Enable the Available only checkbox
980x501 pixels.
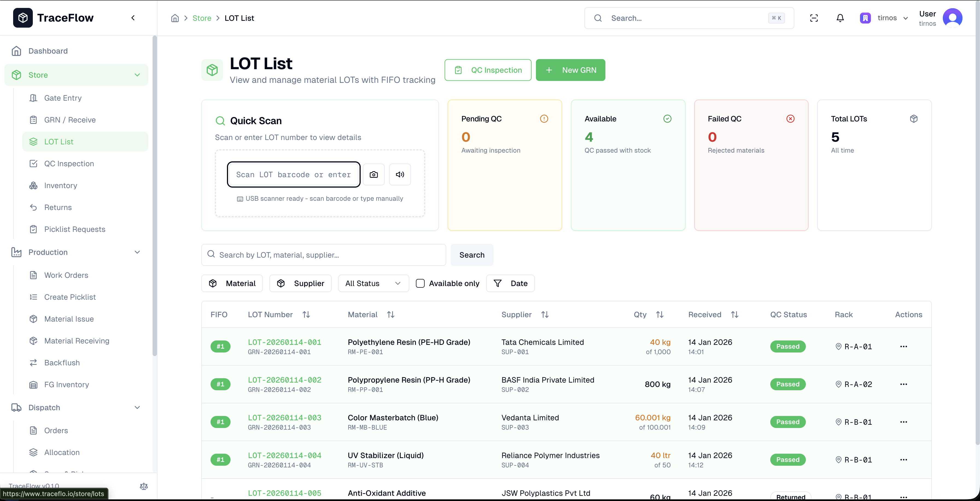tap(420, 283)
